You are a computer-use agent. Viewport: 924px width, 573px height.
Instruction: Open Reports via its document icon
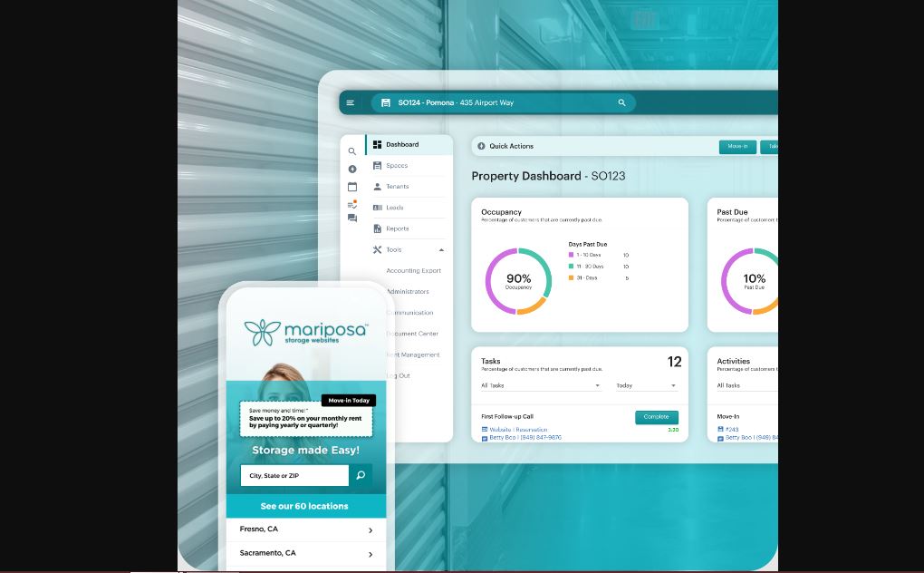click(x=377, y=228)
